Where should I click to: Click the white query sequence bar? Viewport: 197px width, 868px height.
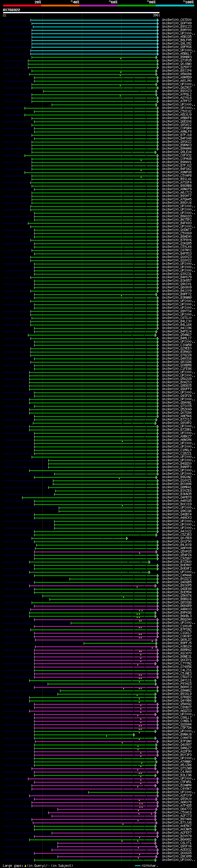point(81,13)
